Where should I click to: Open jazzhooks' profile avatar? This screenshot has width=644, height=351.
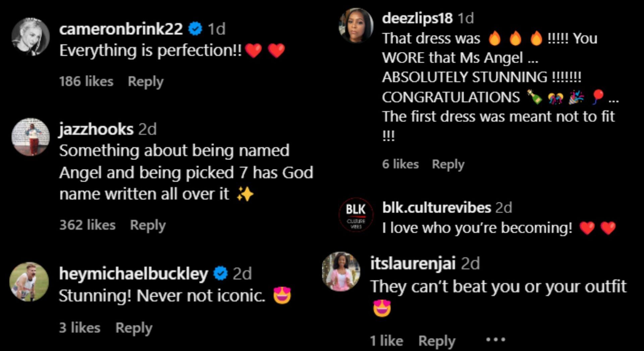[x=31, y=137]
